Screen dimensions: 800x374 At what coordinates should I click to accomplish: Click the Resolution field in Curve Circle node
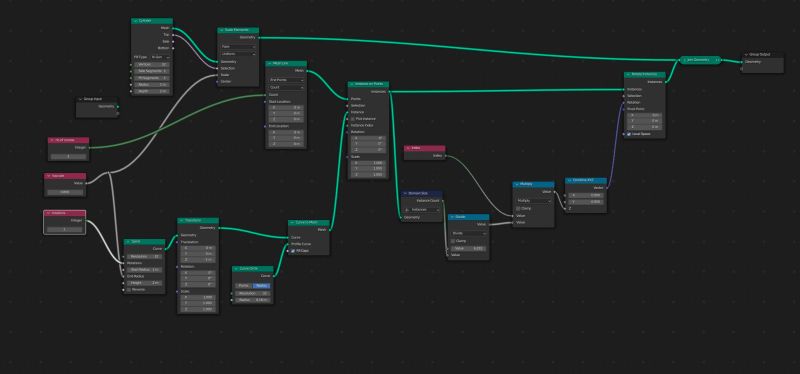[253, 293]
